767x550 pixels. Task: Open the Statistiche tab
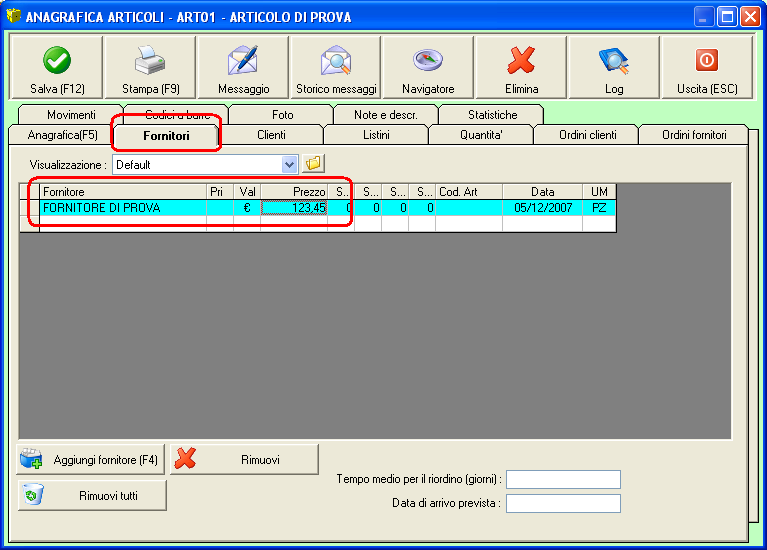coord(492,115)
